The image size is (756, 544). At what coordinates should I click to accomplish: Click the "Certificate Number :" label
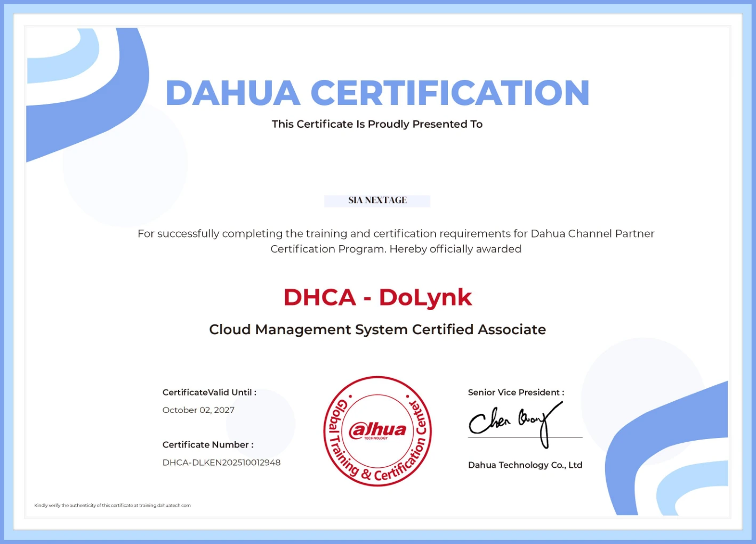click(208, 444)
